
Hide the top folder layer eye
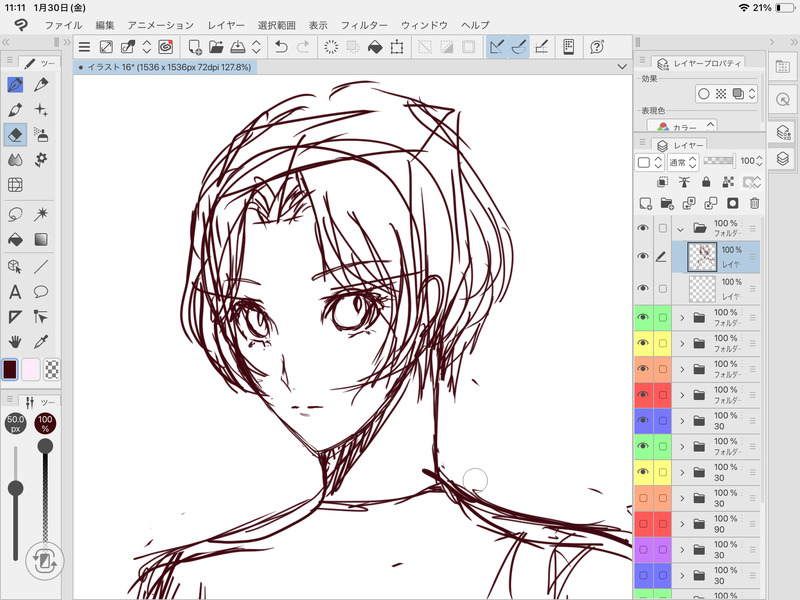(x=643, y=228)
